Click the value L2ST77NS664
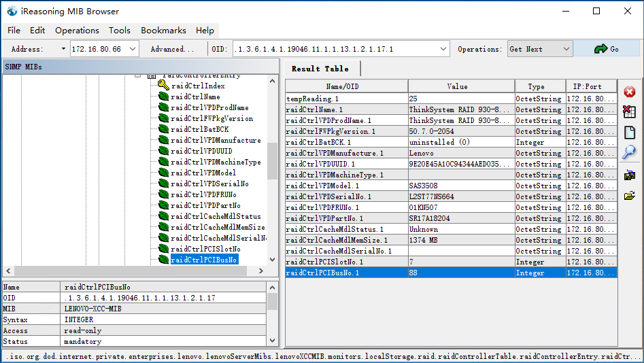The image size is (644, 363). point(431,196)
